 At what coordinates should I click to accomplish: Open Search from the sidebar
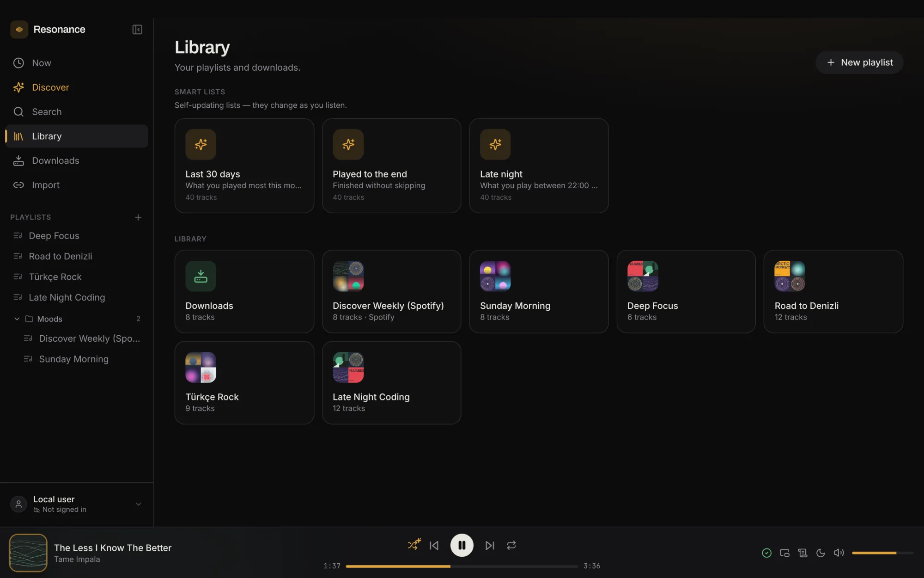(77, 112)
